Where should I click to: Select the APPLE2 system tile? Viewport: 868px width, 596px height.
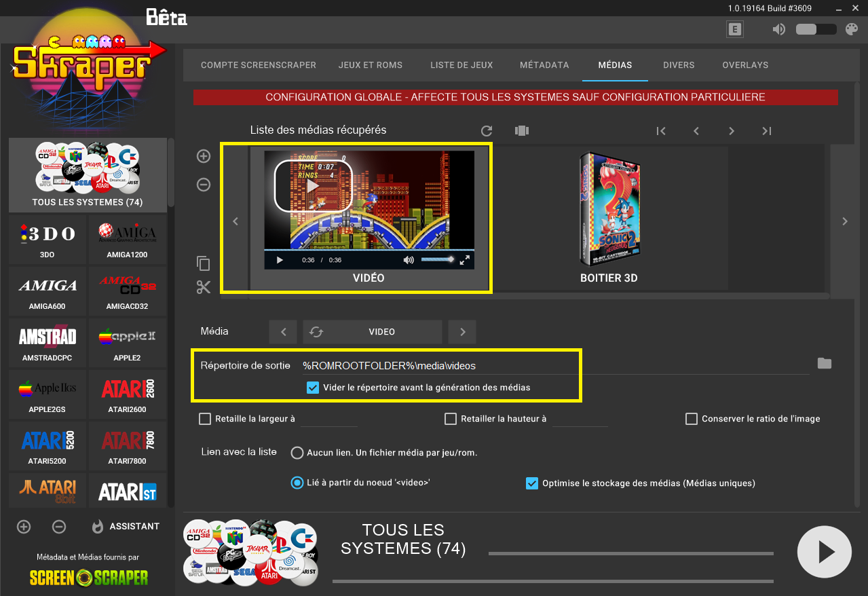(x=127, y=343)
